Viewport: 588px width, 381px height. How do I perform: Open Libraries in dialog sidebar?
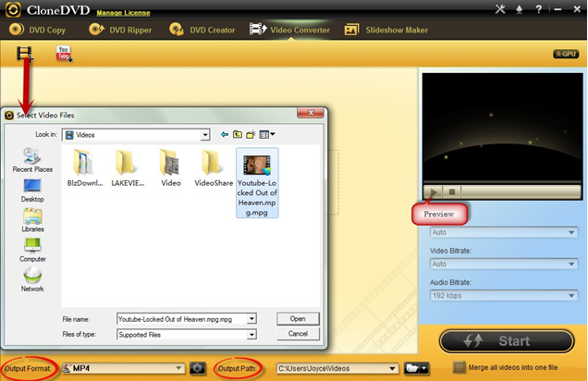click(32, 220)
